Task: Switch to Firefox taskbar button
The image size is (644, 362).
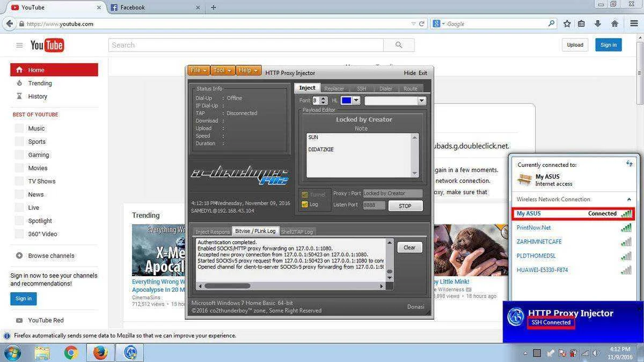Action: [100, 352]
